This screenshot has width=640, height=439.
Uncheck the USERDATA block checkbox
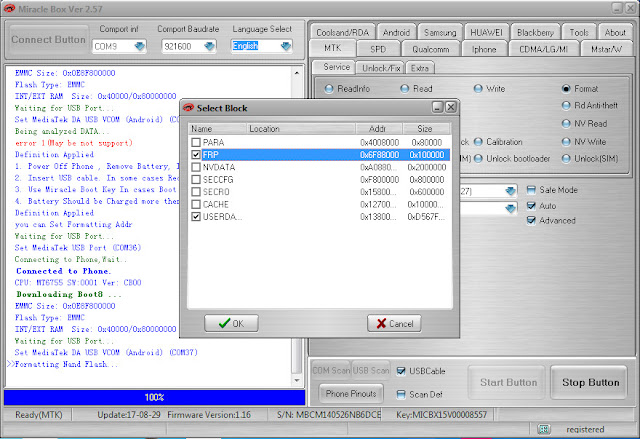(196, 217)
